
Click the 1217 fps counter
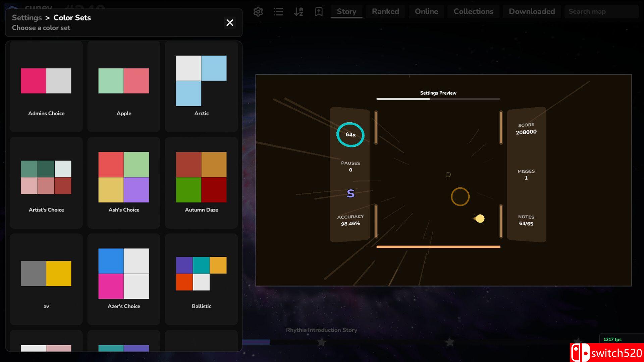tap(612, 339)
